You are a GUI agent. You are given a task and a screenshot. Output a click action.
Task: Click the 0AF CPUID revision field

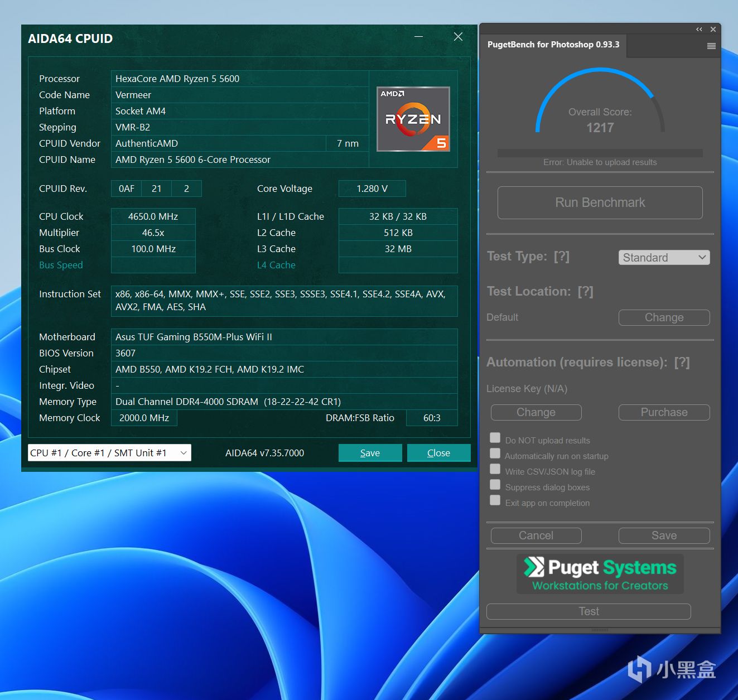tap(127, 189)
